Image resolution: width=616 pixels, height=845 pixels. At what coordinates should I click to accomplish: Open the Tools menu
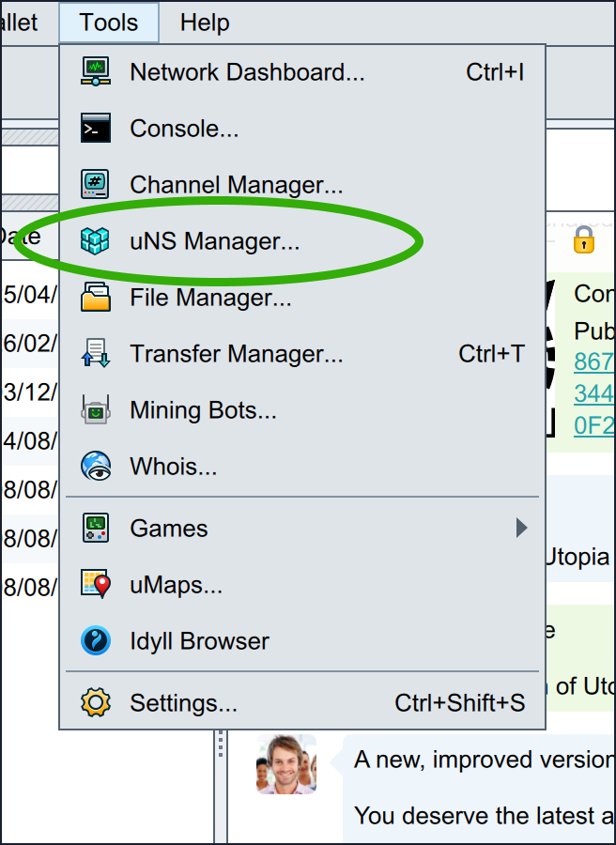click(x=108, y=23)
